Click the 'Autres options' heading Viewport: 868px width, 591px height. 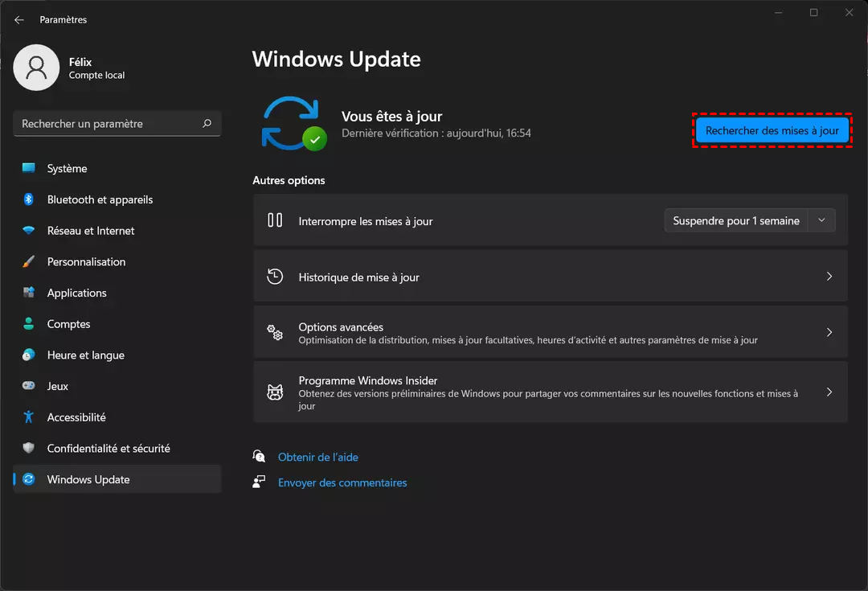coord(289,180)
